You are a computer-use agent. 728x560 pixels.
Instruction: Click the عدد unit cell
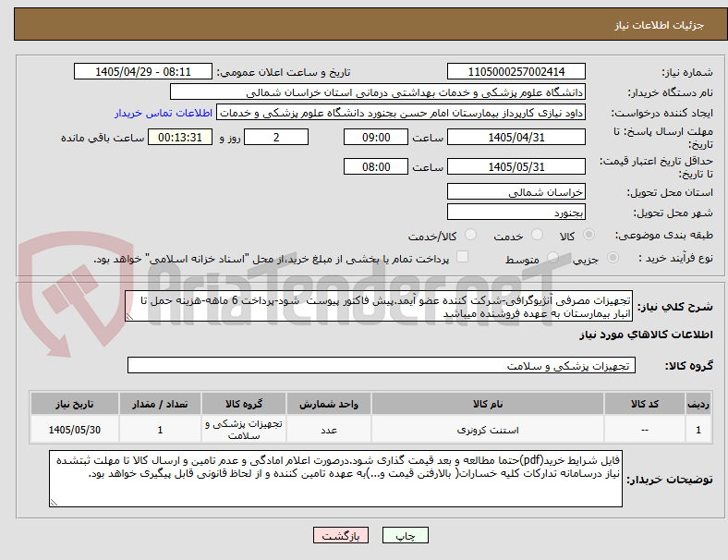coord(329,430)
